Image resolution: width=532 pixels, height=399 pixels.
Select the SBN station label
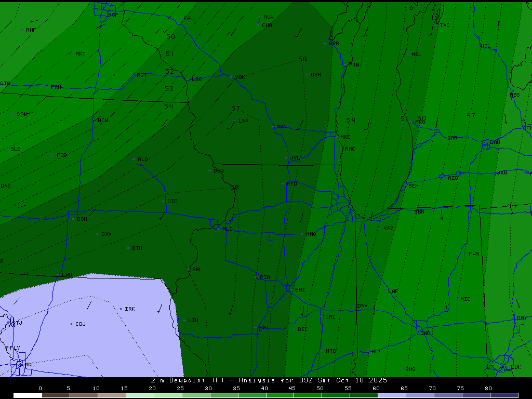419,212
